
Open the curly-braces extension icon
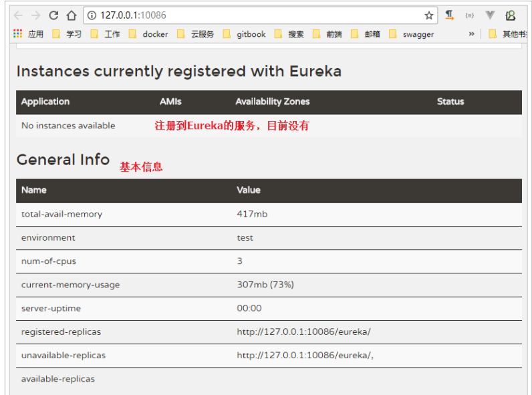point(470,15)
